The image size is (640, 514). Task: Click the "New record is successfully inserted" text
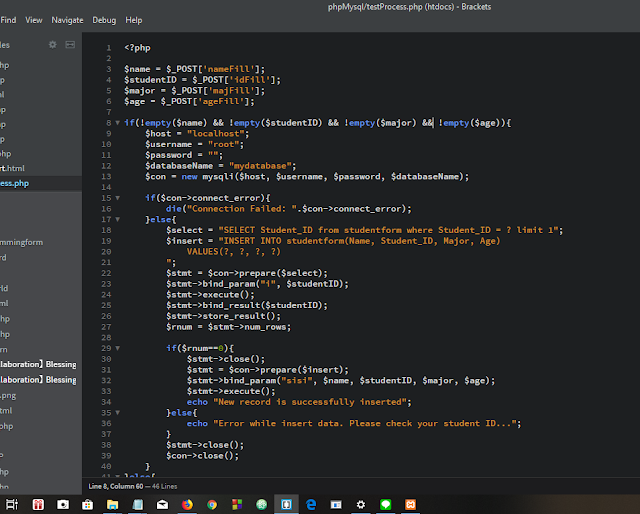pyautogui.click(x=310, y=402)
